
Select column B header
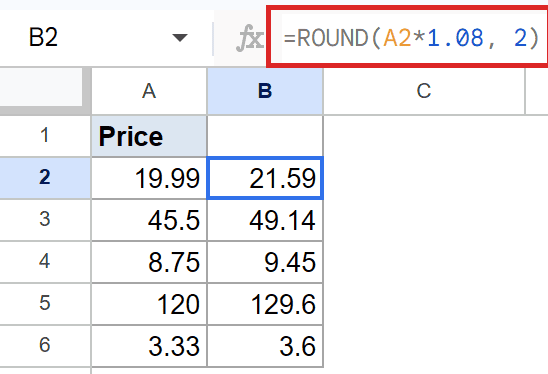point(265,91)
